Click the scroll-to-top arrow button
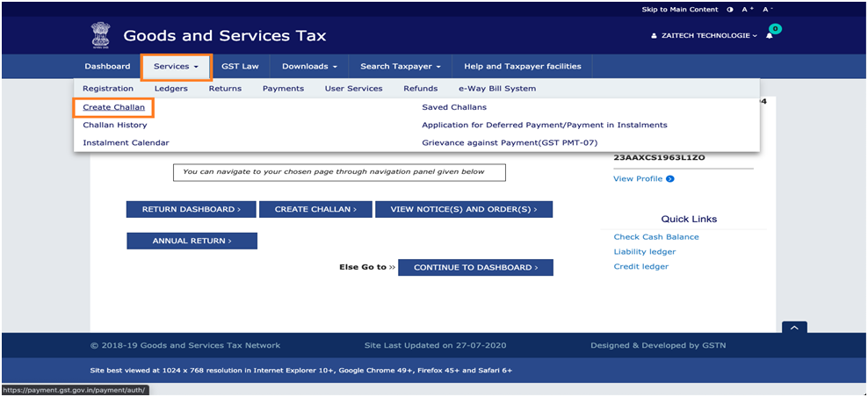The height and width of the screenshot is (397, 868). (x=794, y=328)
